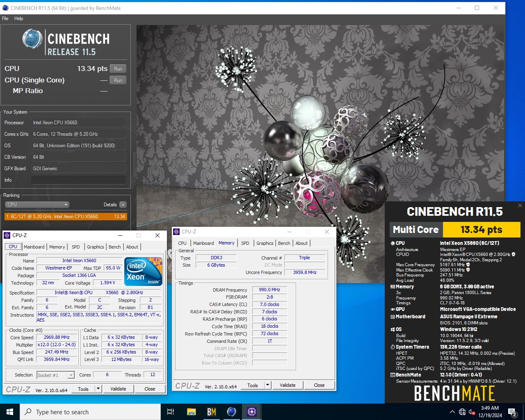Click the Motherboard section icon in BenchMate panel
This screenshot has width=525, height=420.
393,317
